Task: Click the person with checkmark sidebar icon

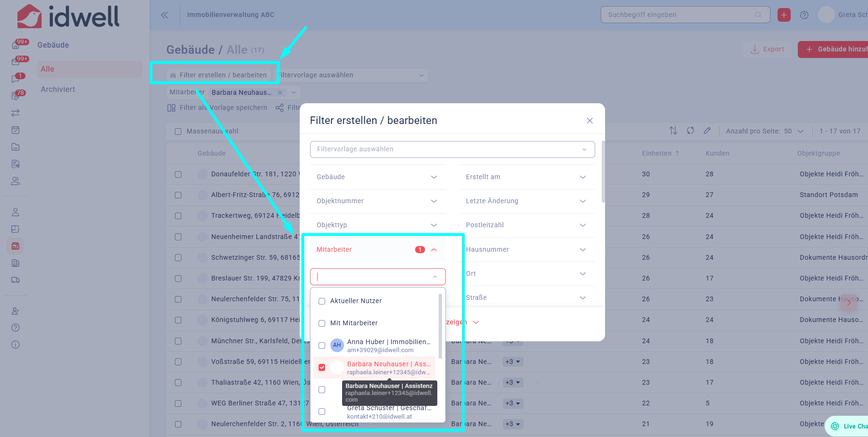Action: click(16, 311)
